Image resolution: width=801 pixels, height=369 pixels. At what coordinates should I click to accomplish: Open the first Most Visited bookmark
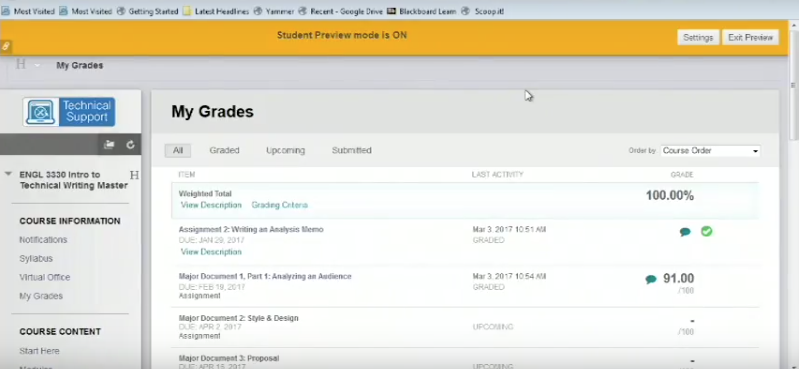(x=28, y=11)
